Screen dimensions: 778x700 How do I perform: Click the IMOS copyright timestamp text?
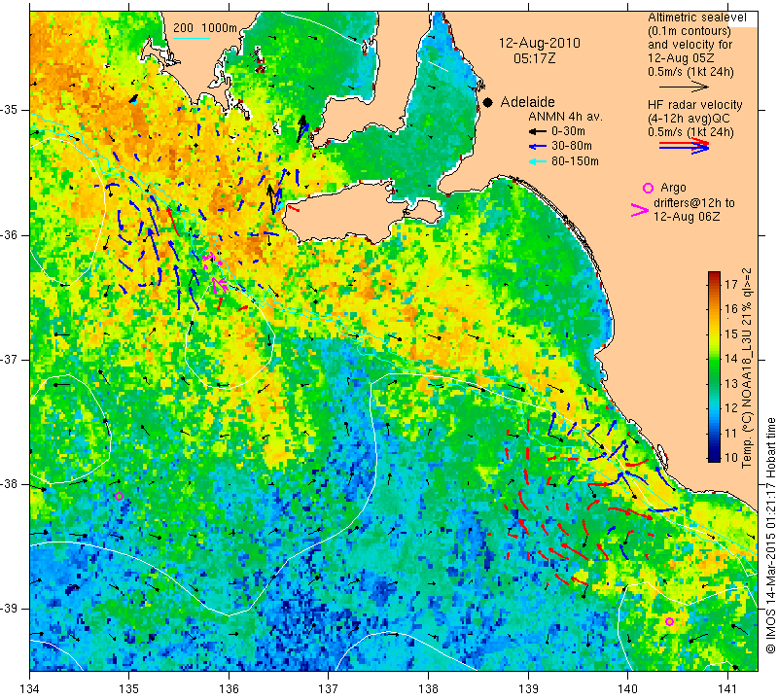pyautogui.click(x=770, y=536)
